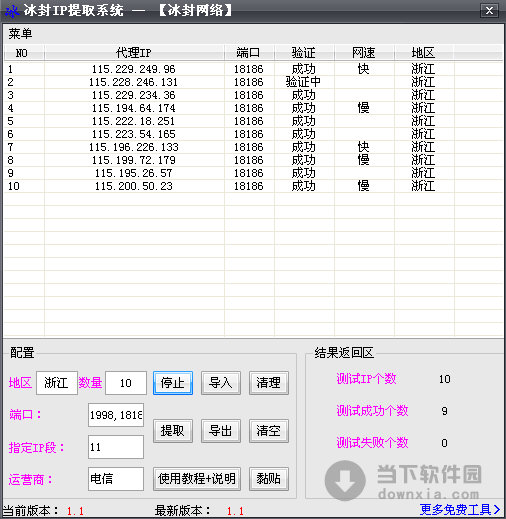
Task: Select row with IP 115.229.249.96
Action: [x=253, y=69]
